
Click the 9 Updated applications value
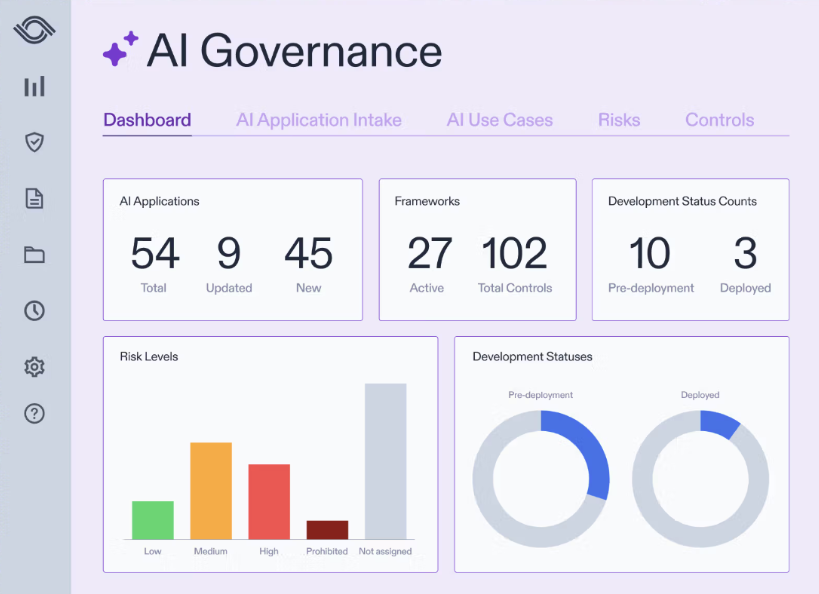click(229, 253)
